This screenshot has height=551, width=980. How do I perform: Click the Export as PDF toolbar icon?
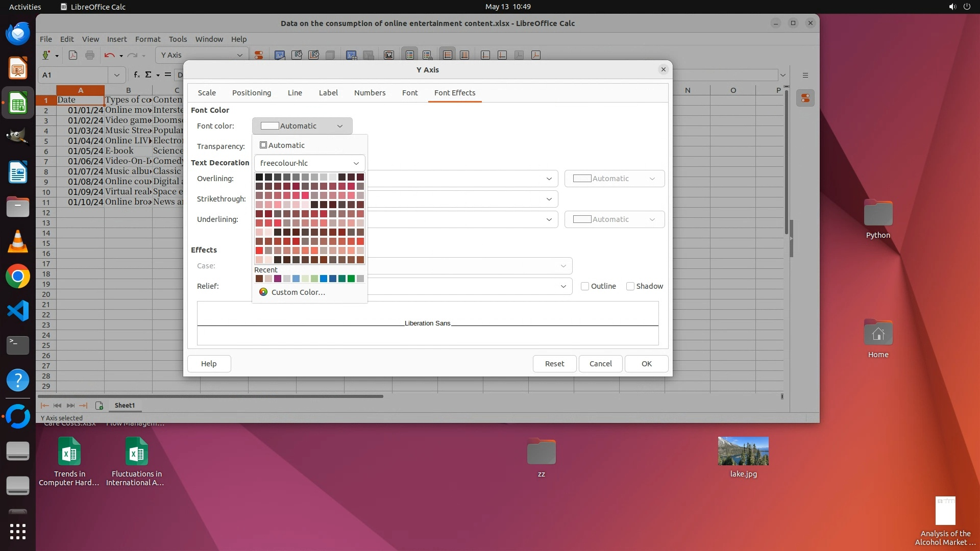(x=73, y=55)
